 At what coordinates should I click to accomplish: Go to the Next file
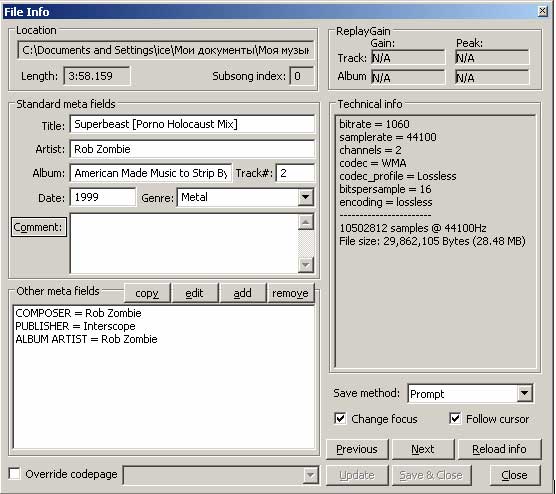tap(423, 449)
